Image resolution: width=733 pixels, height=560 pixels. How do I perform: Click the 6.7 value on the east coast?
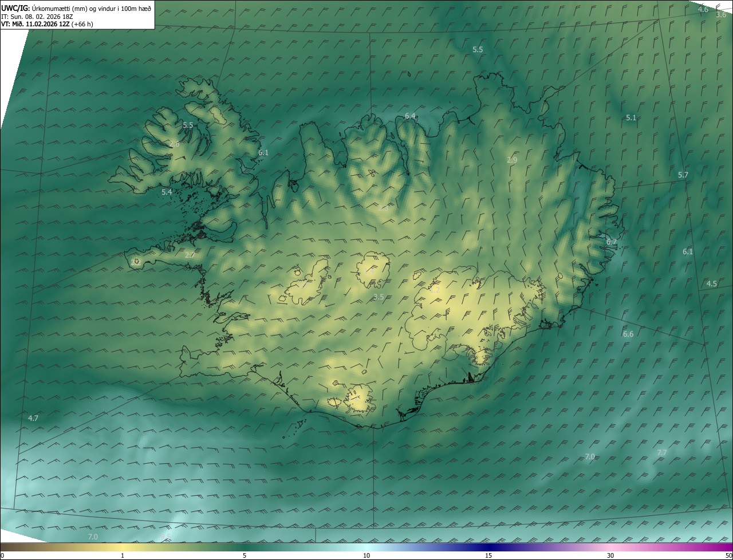coord(612,242)
